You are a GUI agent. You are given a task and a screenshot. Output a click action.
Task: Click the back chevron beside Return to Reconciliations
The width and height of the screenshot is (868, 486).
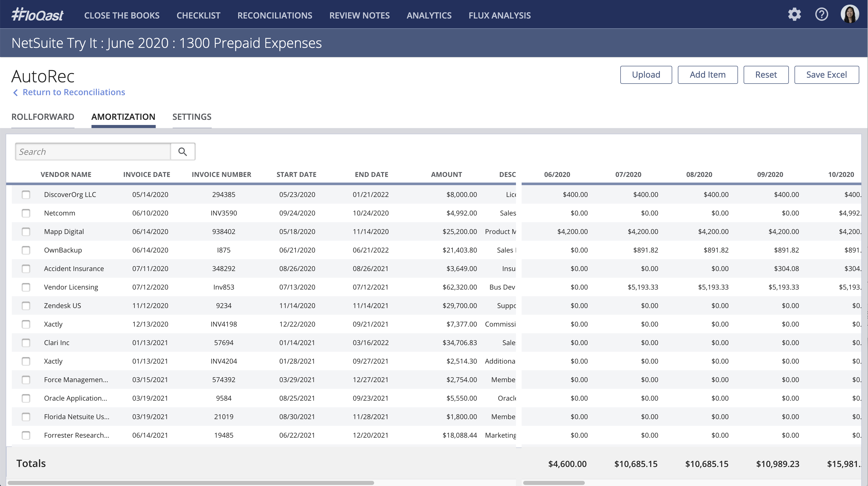[x=15, y=92]
